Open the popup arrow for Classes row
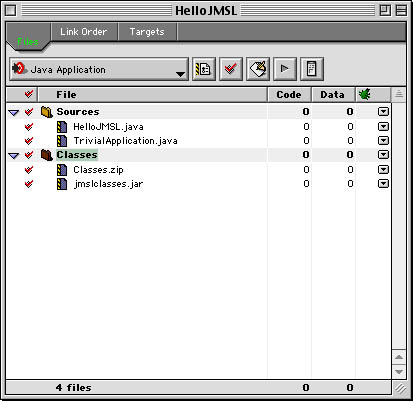 [x=383, y=155]
